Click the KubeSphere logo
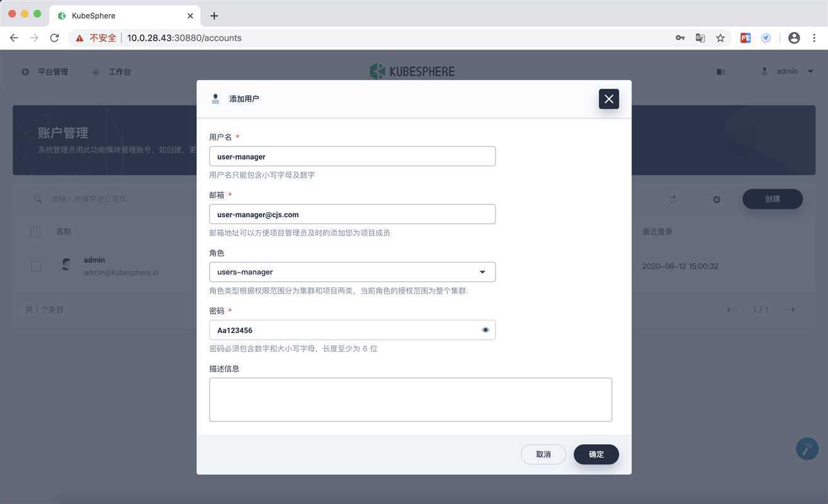Viewport: 828px width, 504px height. [412, 71]
